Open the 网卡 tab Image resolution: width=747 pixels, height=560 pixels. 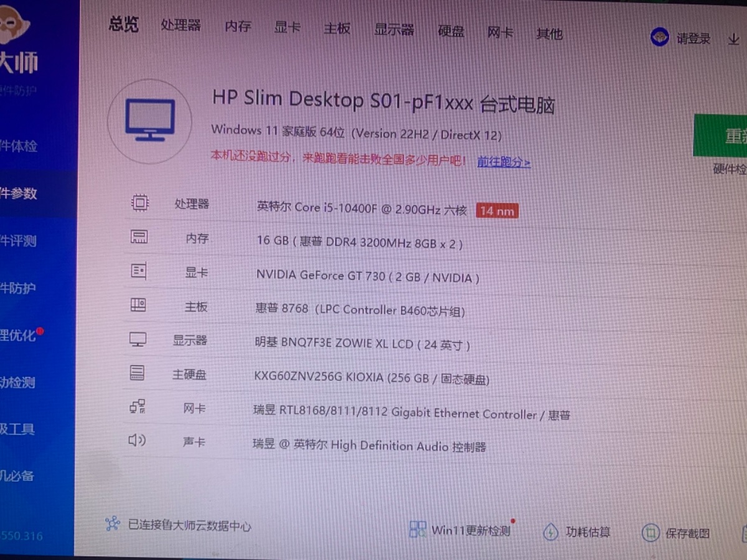pyautogui.click(x=500, y=32)
